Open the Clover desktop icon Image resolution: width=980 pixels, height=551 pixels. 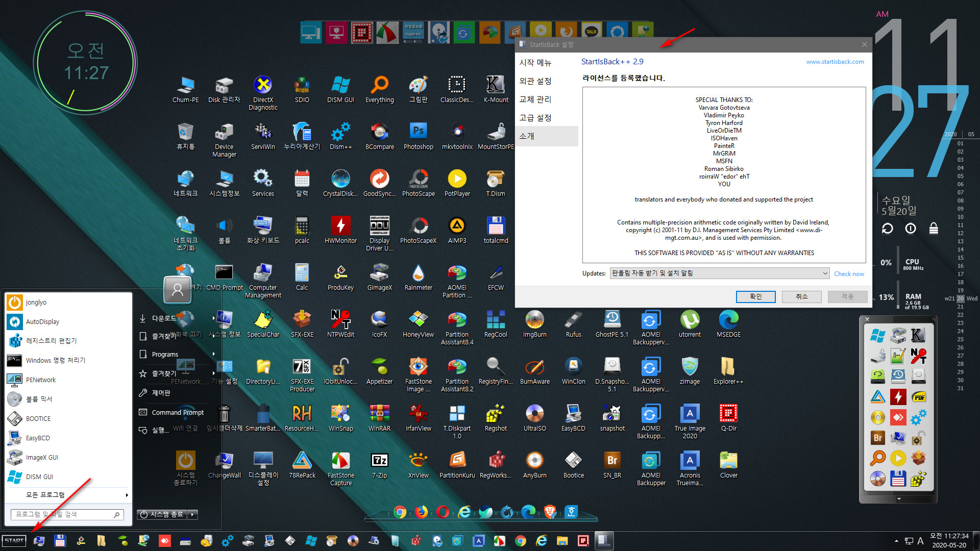tap(728, 465)
